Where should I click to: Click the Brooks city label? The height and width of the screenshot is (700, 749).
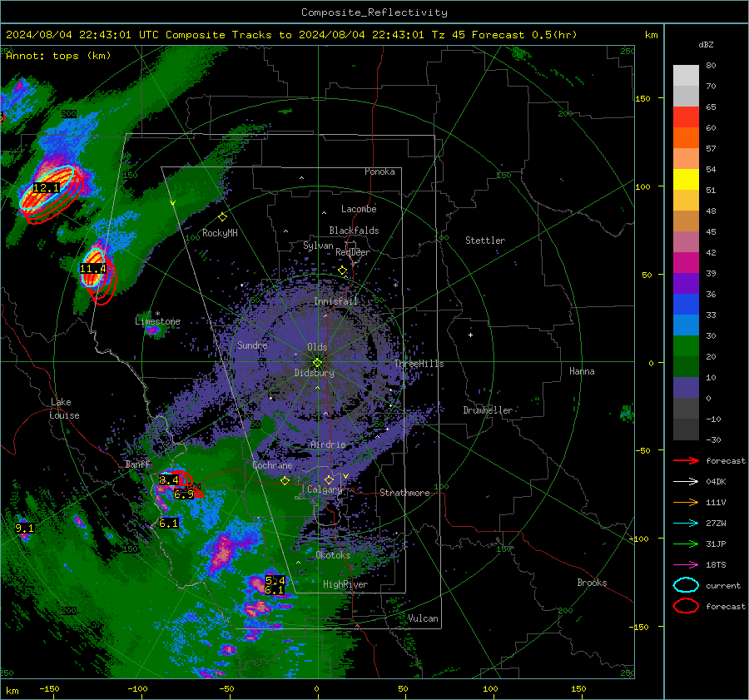click(592, 583)
